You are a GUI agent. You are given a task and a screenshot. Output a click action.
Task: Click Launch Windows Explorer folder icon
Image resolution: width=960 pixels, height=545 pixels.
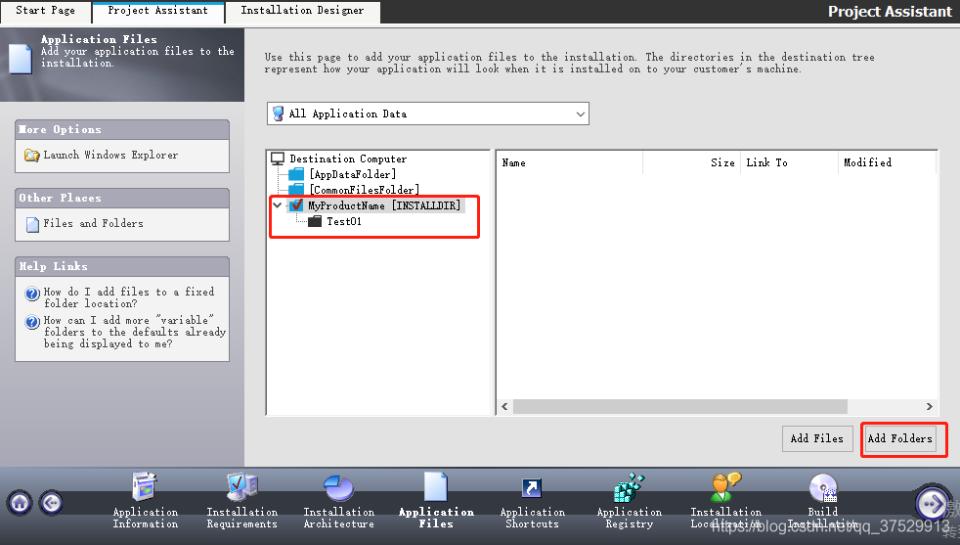tap(32, 156)
